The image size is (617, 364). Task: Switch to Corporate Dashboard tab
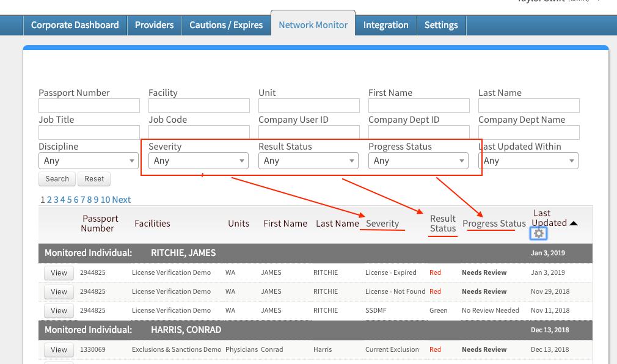(x=75, y=25)
